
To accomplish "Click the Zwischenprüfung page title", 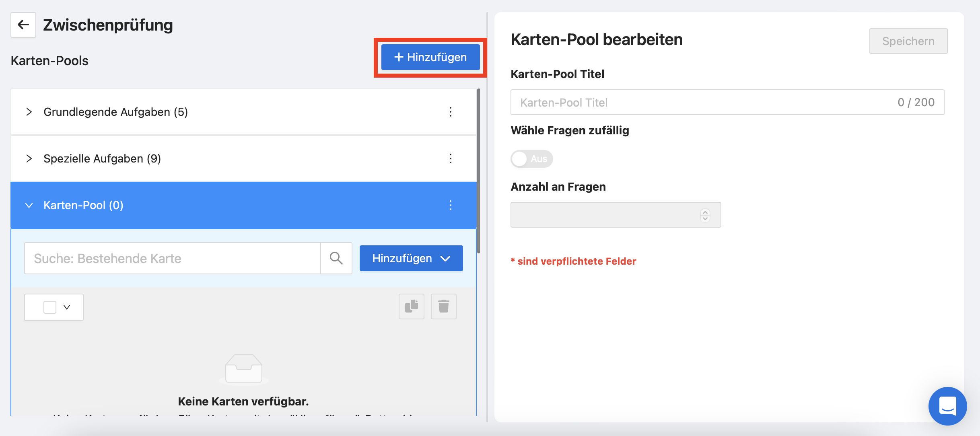I will click(108, 25).
